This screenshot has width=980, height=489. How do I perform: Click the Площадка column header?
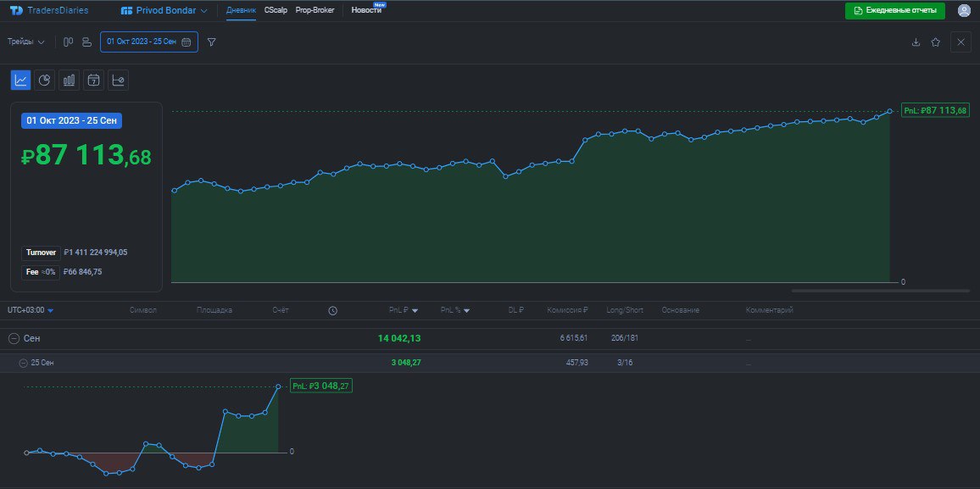214,310
